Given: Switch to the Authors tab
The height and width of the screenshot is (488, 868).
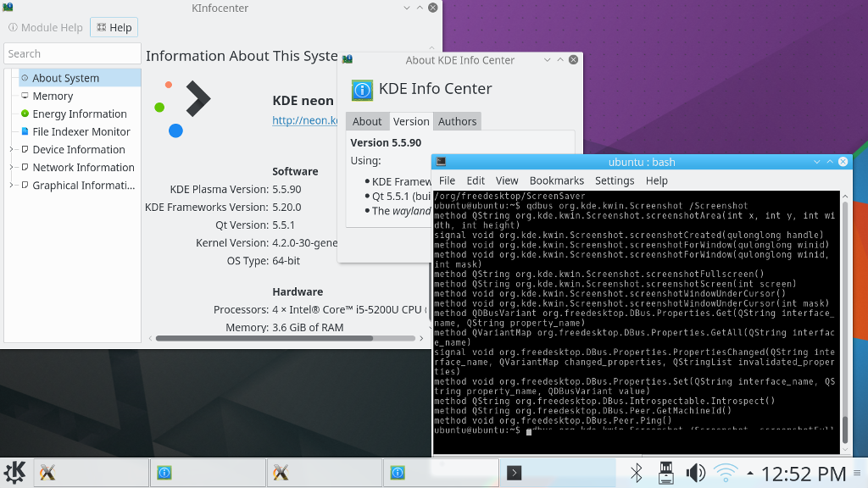Looking at the screenshot, I should [457, 121].
